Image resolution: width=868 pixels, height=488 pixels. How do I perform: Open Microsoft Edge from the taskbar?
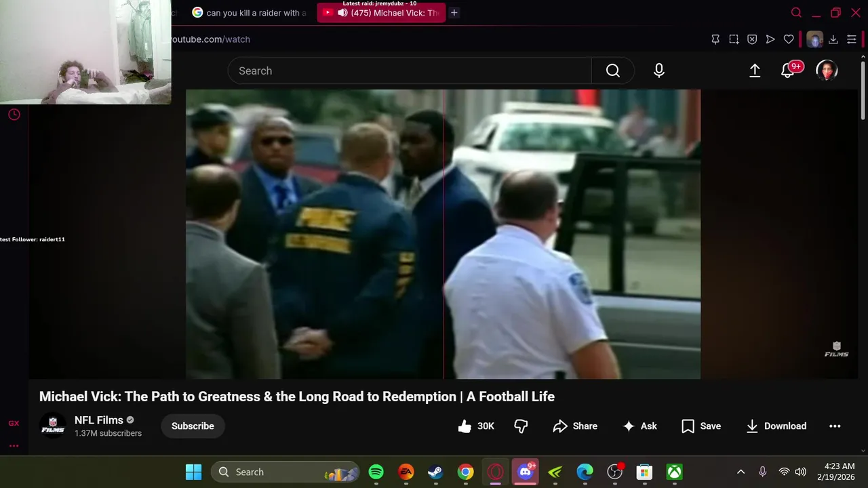(x=585, y=472)
